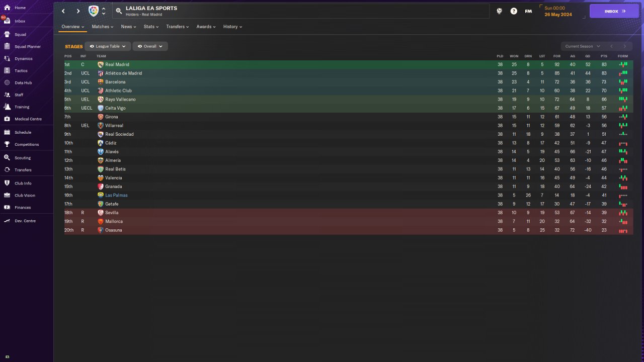Open the Staff section
Viewport: 644px width, 362px height.
(19, 95)
